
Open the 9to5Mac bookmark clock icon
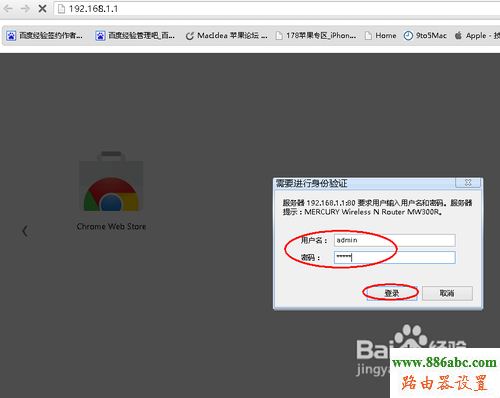pyautogui.click(x=408, y=35)
